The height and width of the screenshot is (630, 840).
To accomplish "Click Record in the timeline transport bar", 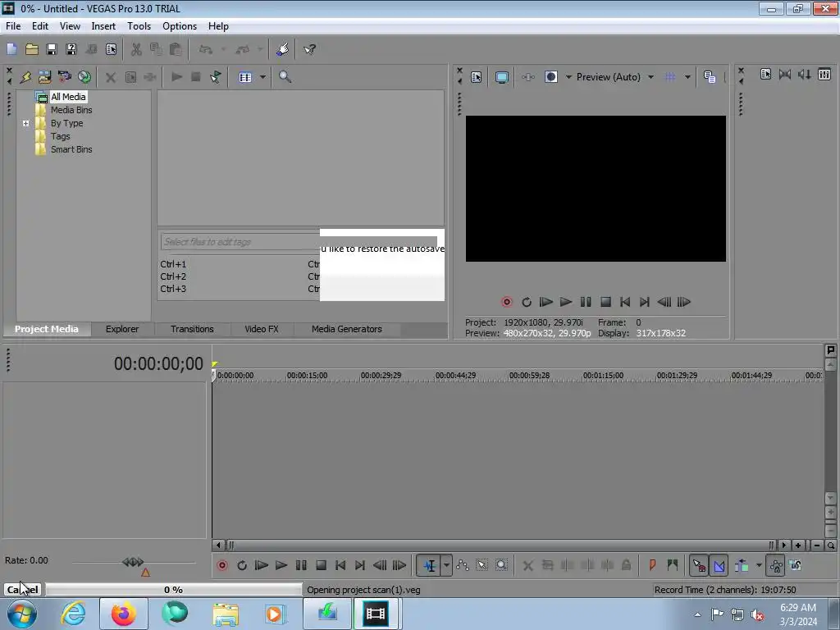I will tap(222, 565).
